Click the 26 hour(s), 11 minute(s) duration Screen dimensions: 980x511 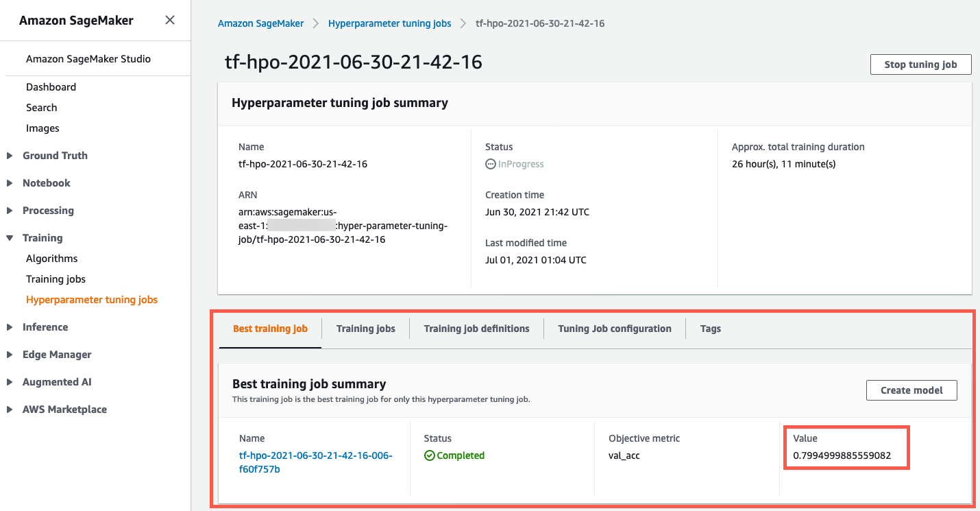[783, 164]
